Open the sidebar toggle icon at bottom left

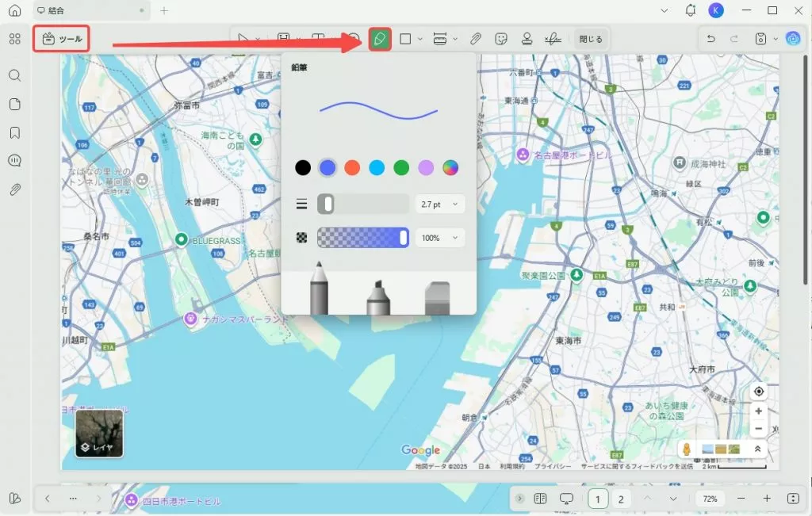click(15, 499)
